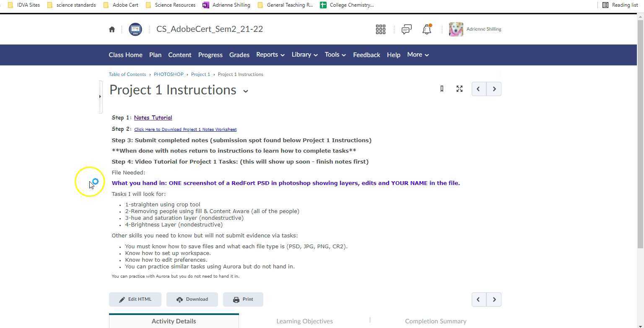Open the Grades menu item
The image size is (644, 328).
(x=239, y=55)
